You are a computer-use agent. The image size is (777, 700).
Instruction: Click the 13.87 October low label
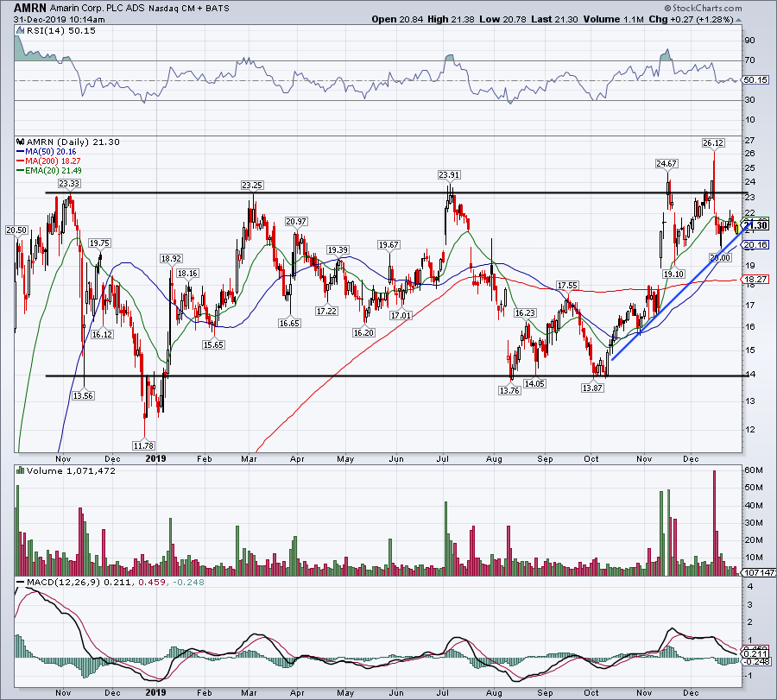592,388
